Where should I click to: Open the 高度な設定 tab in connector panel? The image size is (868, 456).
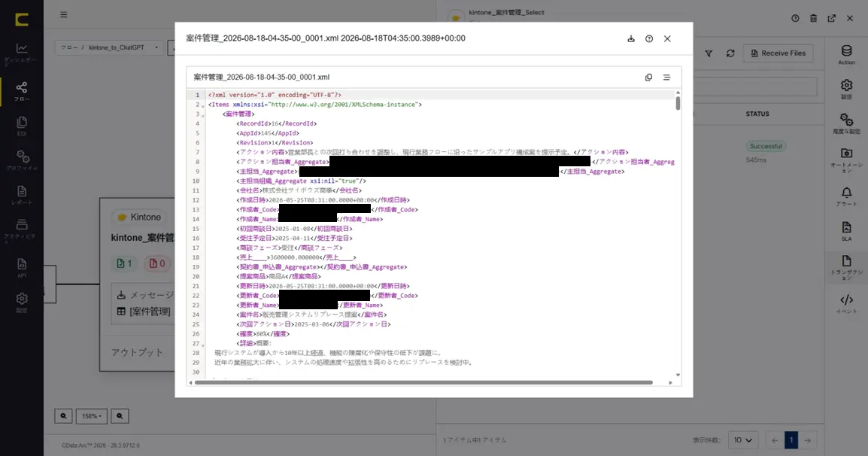point(846,123)
